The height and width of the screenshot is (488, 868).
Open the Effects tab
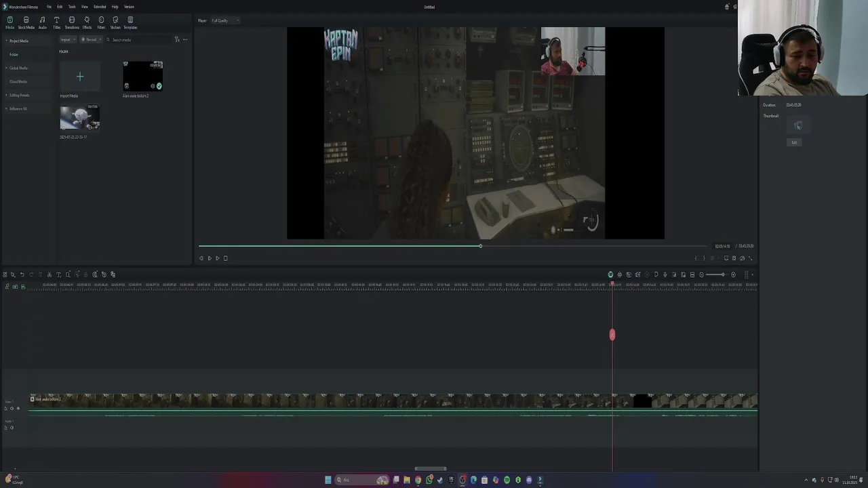[x=87, y=22]
